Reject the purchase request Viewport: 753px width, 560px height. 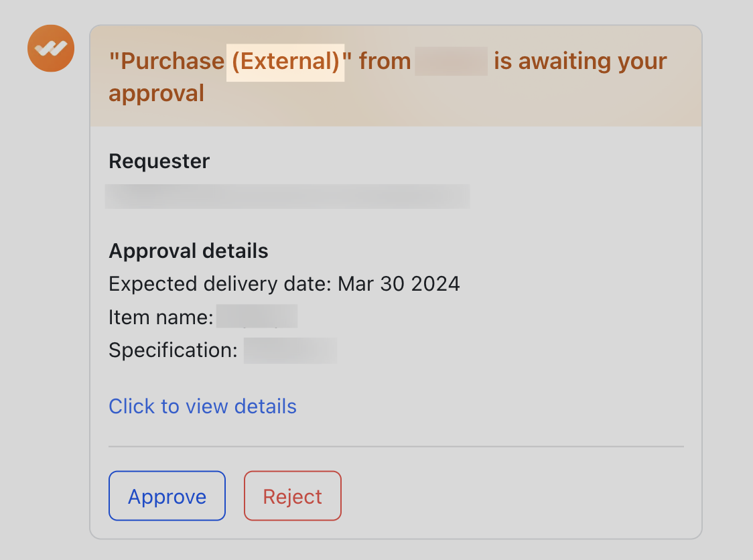(x=292, y=496)
